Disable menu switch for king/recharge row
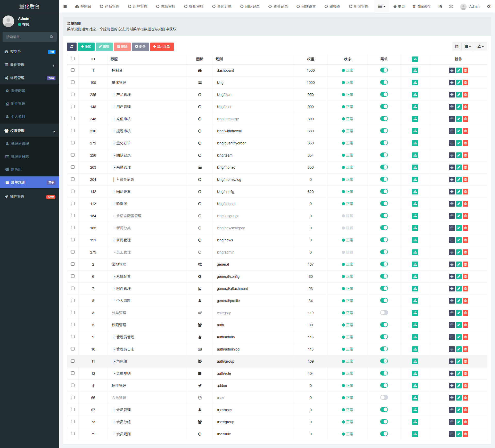This screenshot has width=495, height=448. [x=384, y=119]
